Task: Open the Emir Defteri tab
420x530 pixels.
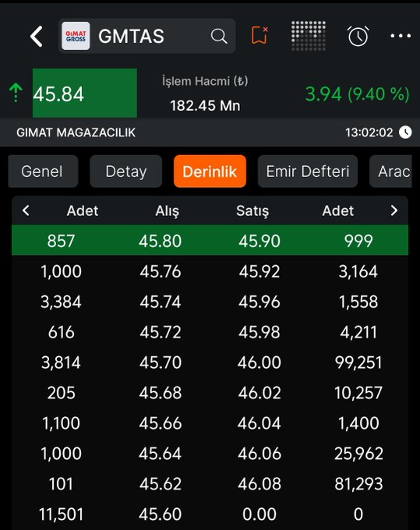Action: [308, 171]
